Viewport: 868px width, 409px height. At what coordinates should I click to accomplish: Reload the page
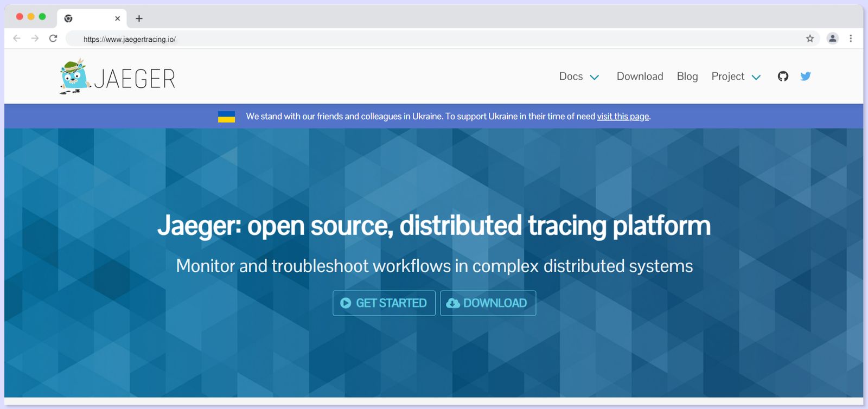pos(53,39)
